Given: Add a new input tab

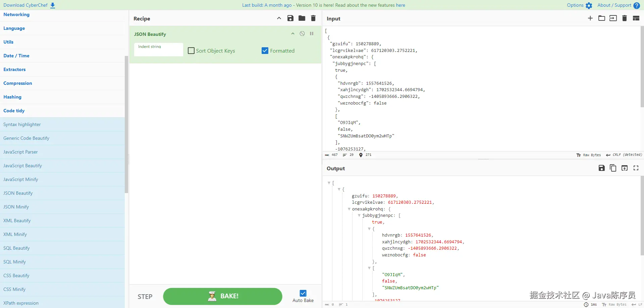Looking at the screenshot, I should [x=590, y=18].
